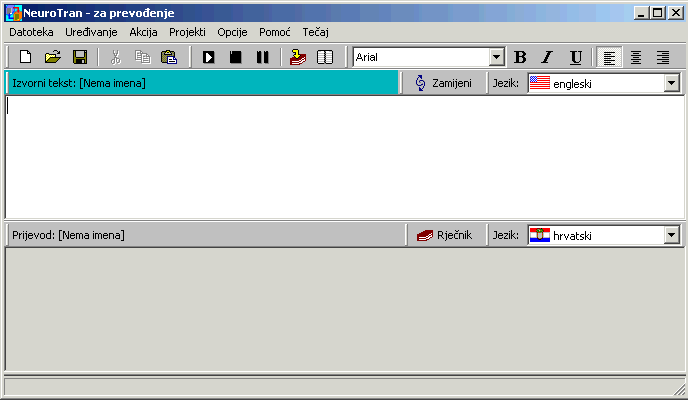Start translation with the play icon
The image size is (688, 400).
(209, 57)
